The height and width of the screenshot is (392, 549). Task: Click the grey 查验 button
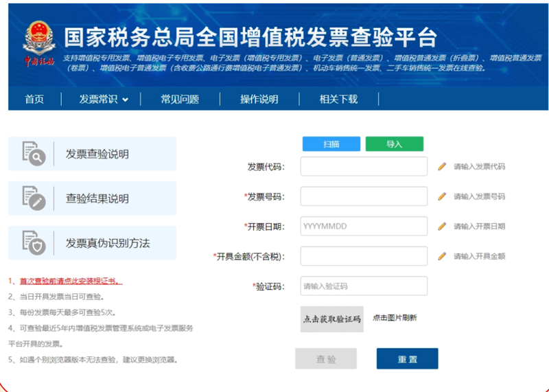click(326, 358)
